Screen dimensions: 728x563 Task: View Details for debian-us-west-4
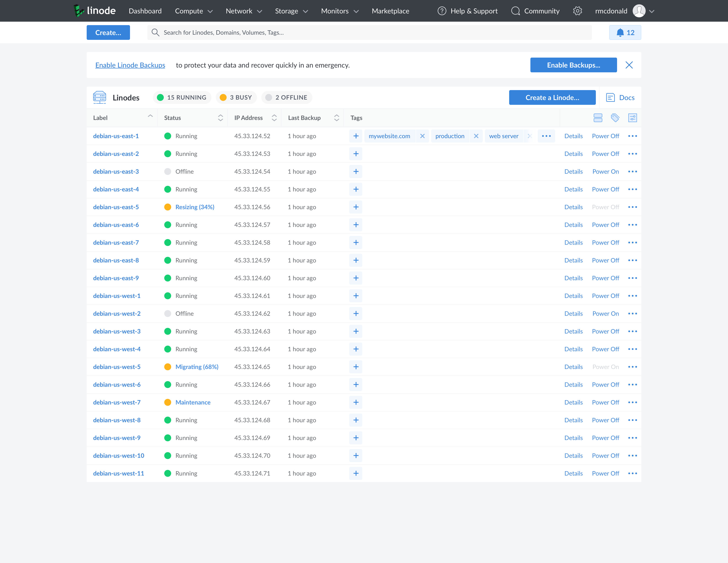[x=573, y=349]
